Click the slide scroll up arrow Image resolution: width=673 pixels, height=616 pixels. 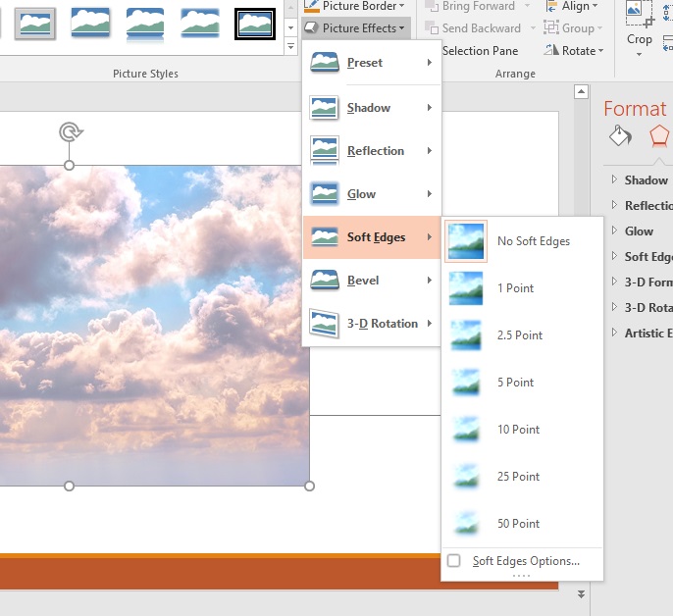(581, 91)
